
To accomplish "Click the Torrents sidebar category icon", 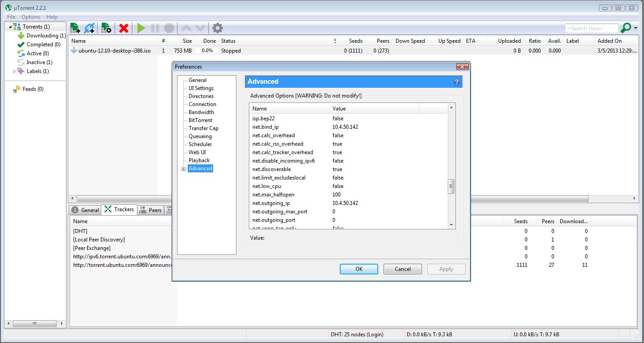I will click(x=17, y=27).
